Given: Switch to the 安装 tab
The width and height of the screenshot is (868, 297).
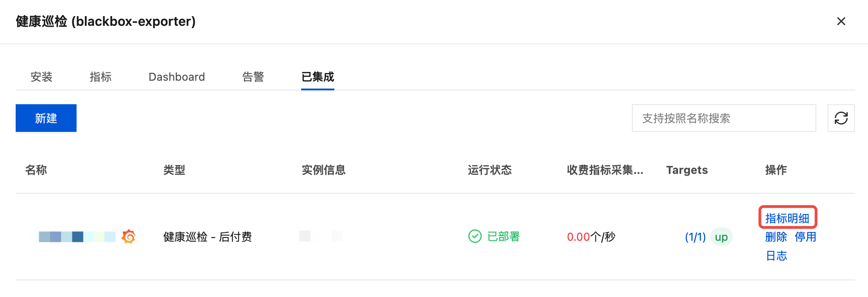Looking at the screenshot, I should [42, 77].
